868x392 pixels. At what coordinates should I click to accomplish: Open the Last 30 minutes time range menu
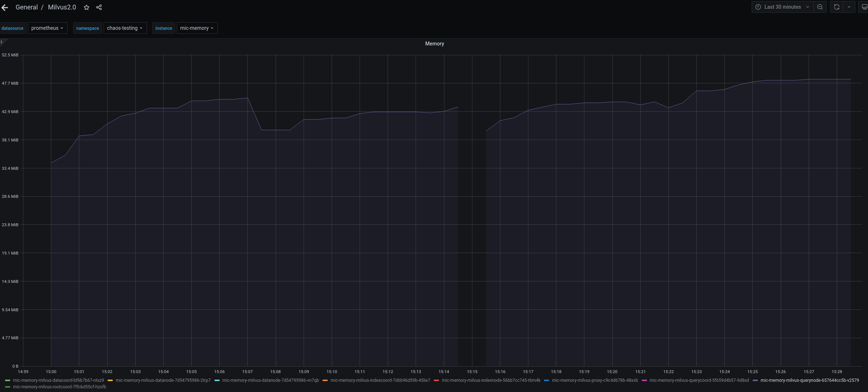click(782, 7)
